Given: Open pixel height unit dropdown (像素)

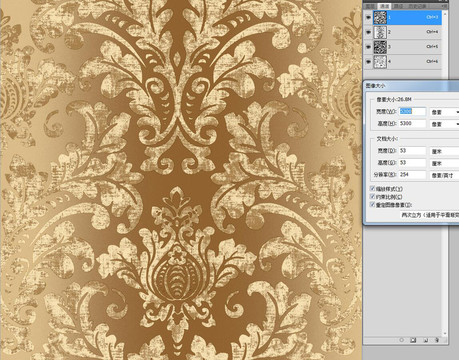Looking at the screenshot, I should tap(444, 124).
